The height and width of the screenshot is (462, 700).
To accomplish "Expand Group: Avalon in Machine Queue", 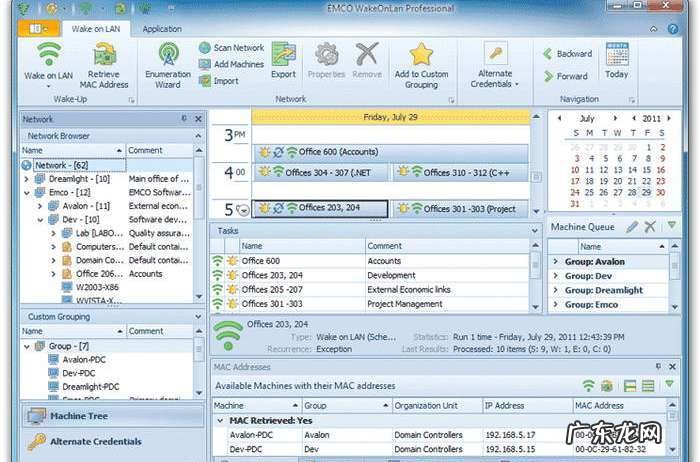I will tap(556, 263).
